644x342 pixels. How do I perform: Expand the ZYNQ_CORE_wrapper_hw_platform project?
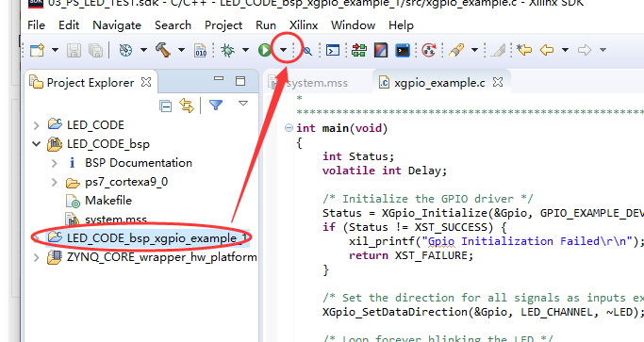(x=36, y=257)
